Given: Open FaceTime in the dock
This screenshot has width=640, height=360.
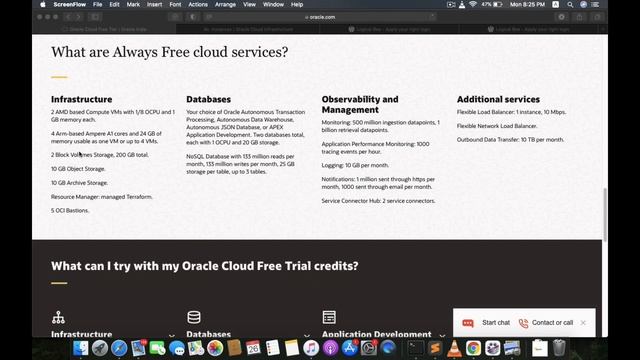Looking at the screenshot, I should point(158,348).
